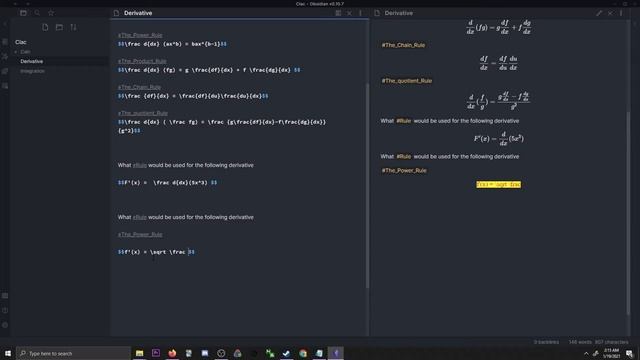
Task: Close the editor Derivative pane
Action: pyautogui.click(x=349, y=13)
